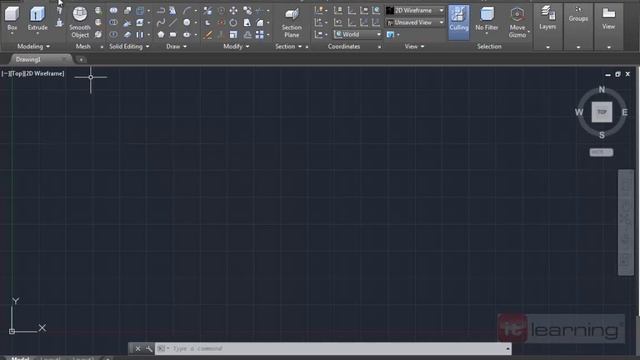The width and height of the screenshot is (640, 360).
Task: Switch to the Drawing1 file tab
Action: click(40, 60)
